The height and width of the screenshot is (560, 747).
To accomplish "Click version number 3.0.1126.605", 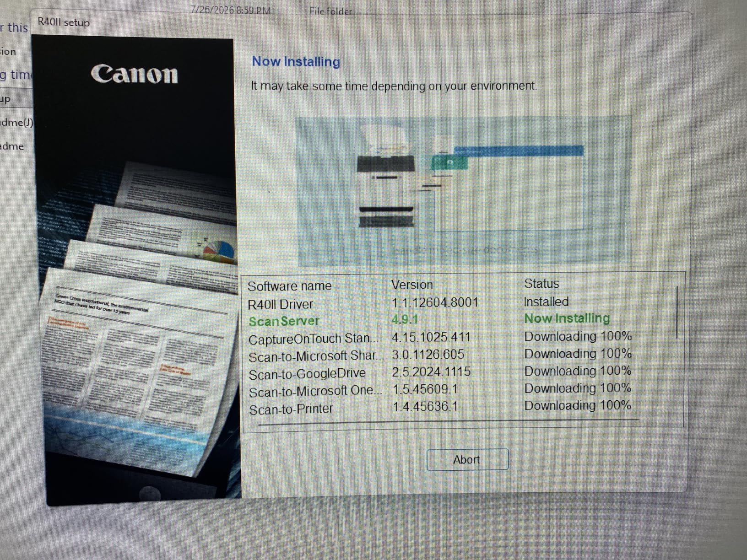I will [x=428, y=355].
